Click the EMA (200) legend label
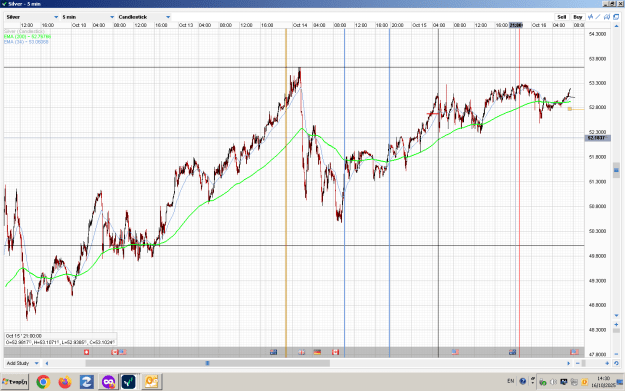This screenshot has width=625, height=391. tap(27, 36)
